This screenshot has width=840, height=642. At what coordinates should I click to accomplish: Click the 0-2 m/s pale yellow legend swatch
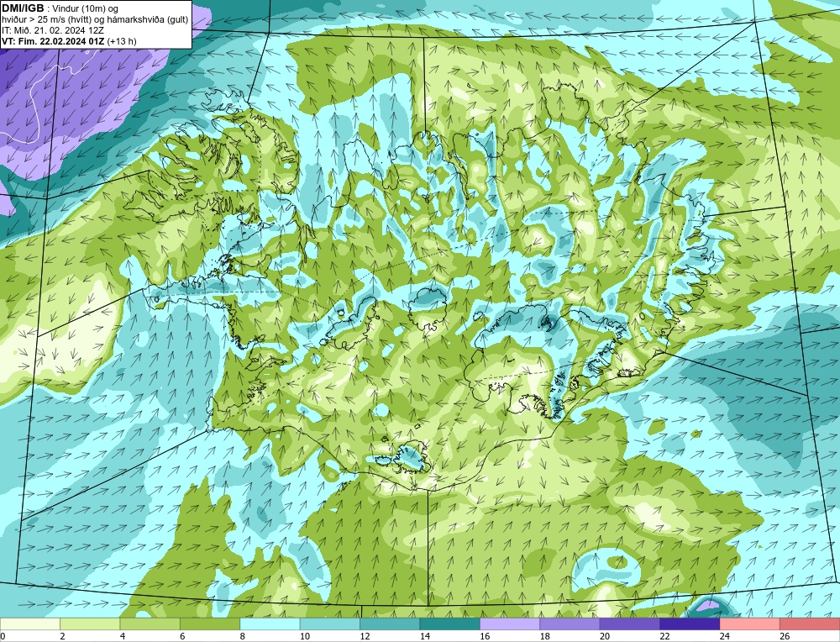[x=30, y=624]
